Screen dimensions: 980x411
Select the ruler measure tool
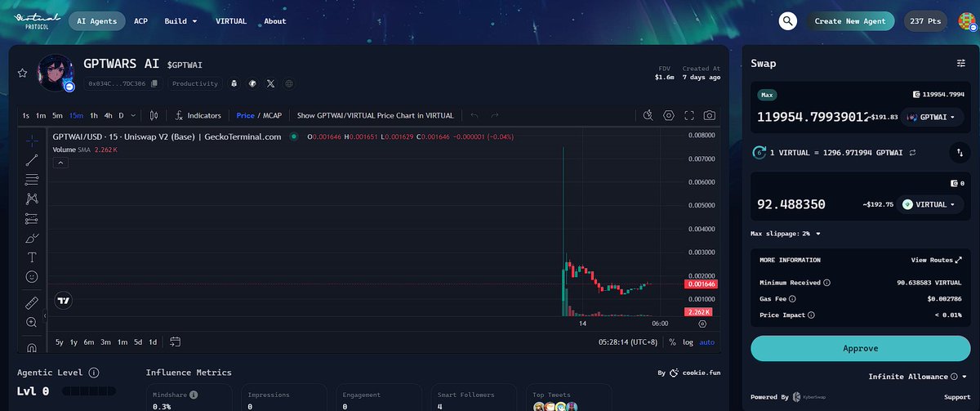31,303
